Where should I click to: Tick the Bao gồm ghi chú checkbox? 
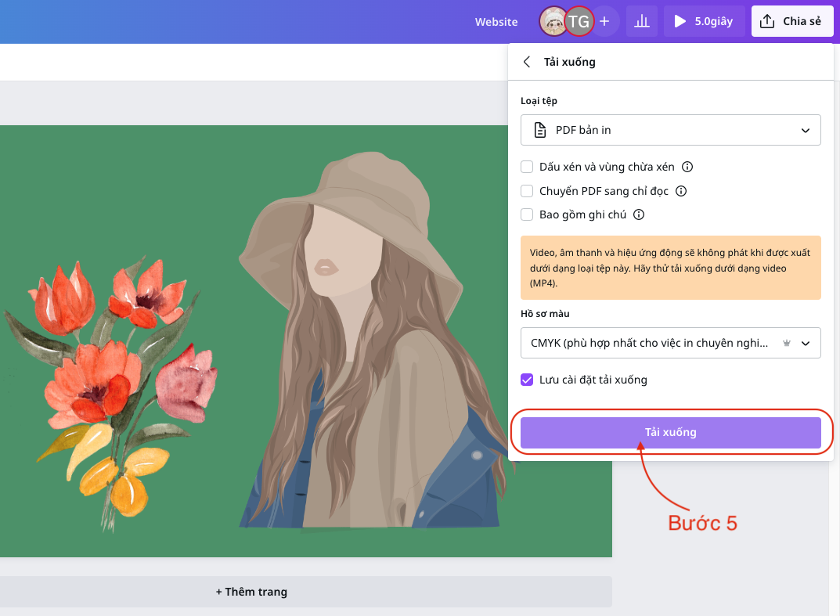pyautogui.click(x=527, y=214)
